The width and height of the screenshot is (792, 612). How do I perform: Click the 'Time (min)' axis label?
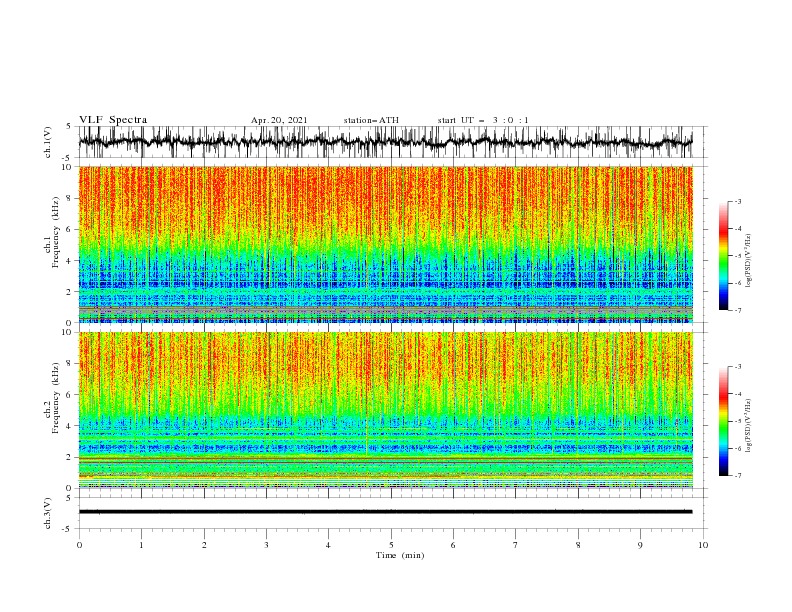tap(400, 555)
